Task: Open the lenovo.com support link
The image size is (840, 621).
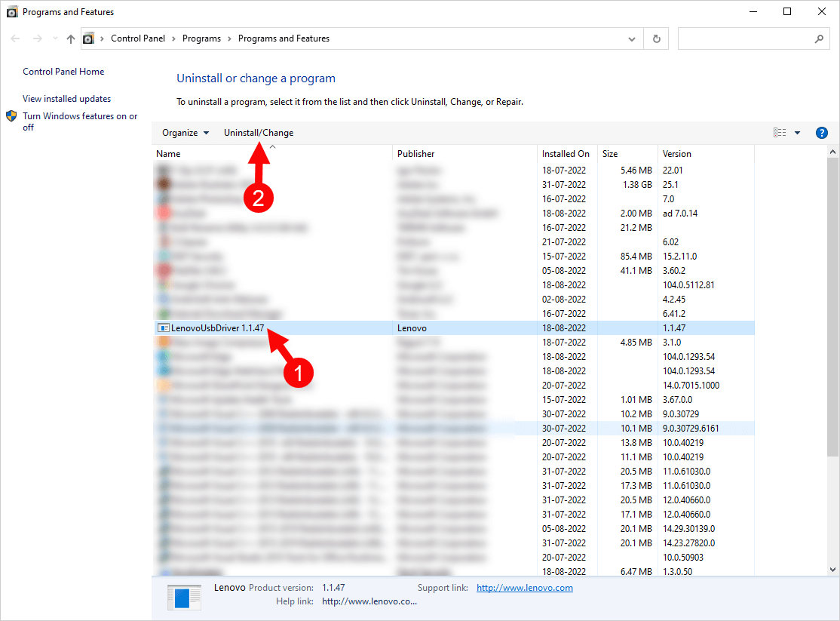Action: point(524,588)
